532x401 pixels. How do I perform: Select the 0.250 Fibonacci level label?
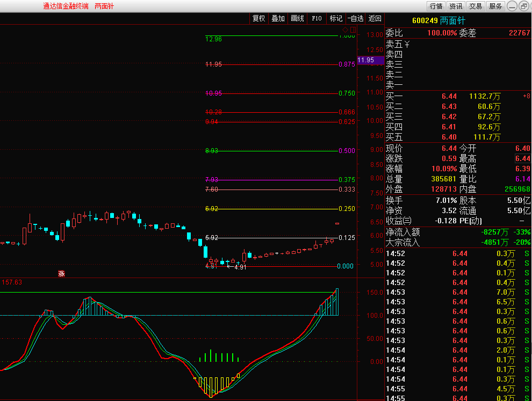347,209
